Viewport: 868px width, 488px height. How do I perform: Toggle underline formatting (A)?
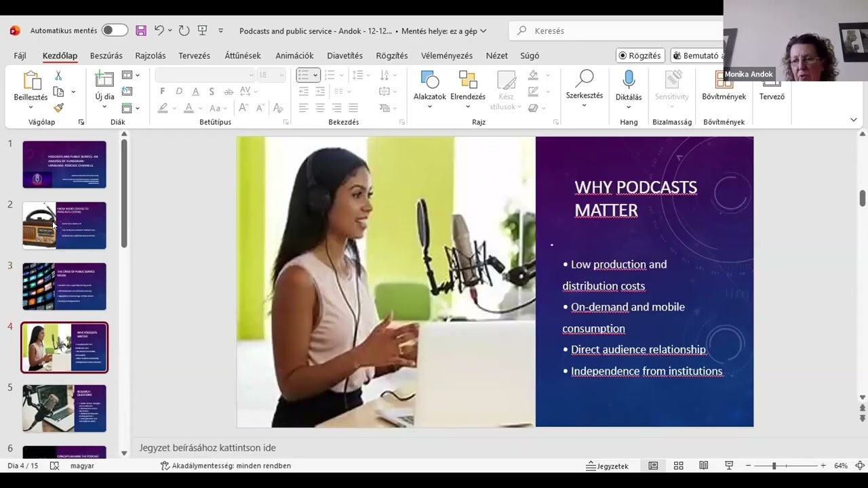point(195,91)
